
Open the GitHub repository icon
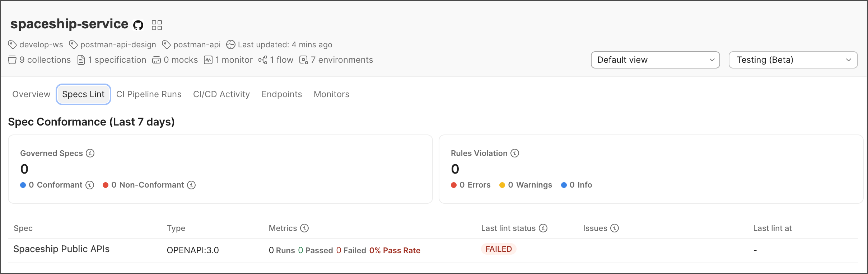click(x=138, y=25)
